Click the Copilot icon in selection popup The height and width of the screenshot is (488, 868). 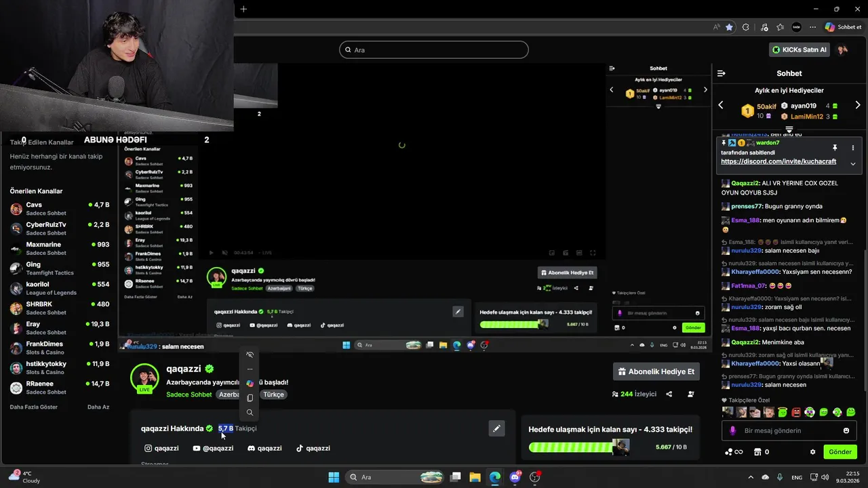(250, 384)
